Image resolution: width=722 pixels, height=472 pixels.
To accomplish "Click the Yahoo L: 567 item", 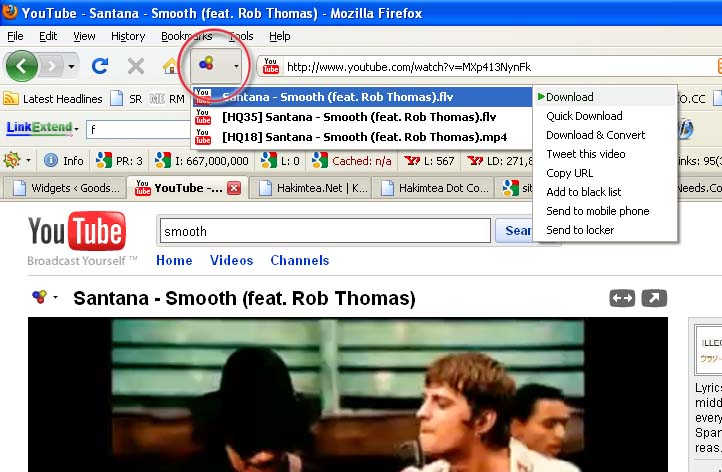I will pyautogui.click(x=429, y=161).
